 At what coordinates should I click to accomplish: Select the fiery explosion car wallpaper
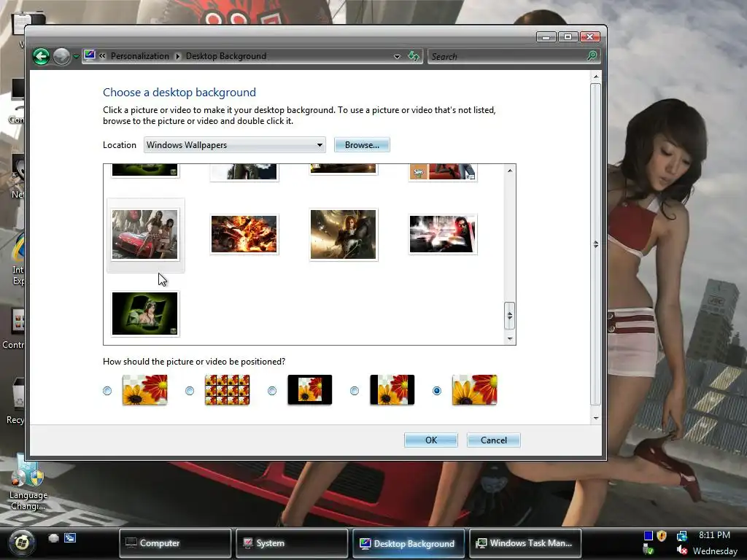tap(244, 234)
